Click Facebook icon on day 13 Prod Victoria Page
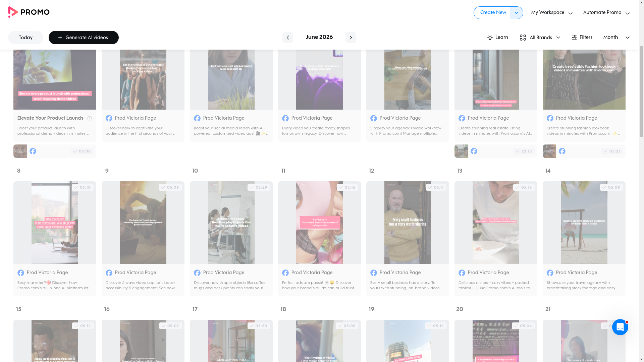The image size is (644, 362). coord(462,273)
